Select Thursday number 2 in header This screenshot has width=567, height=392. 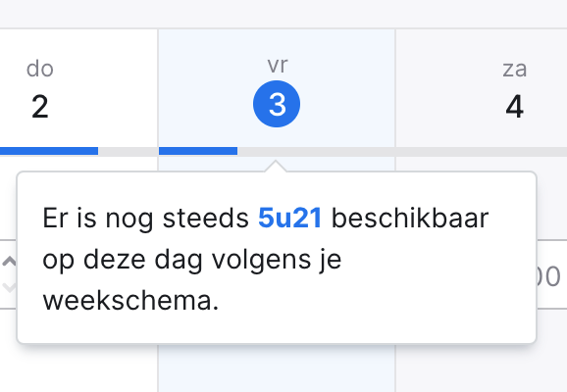pos(40,107)
